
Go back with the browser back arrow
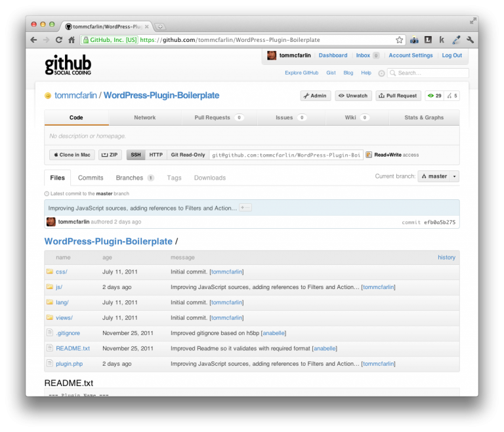click(x=33, y=40)
